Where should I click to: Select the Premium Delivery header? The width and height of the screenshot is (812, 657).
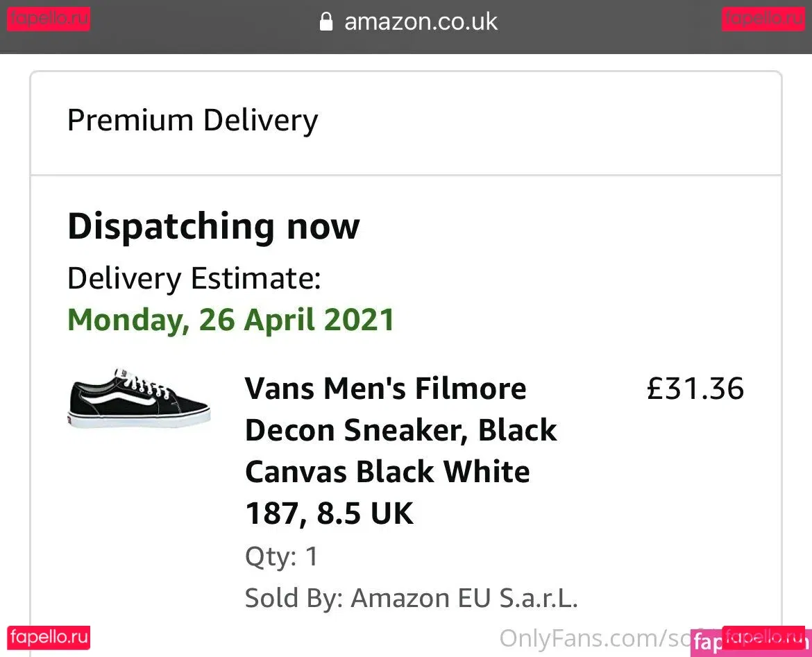(192, 121)
